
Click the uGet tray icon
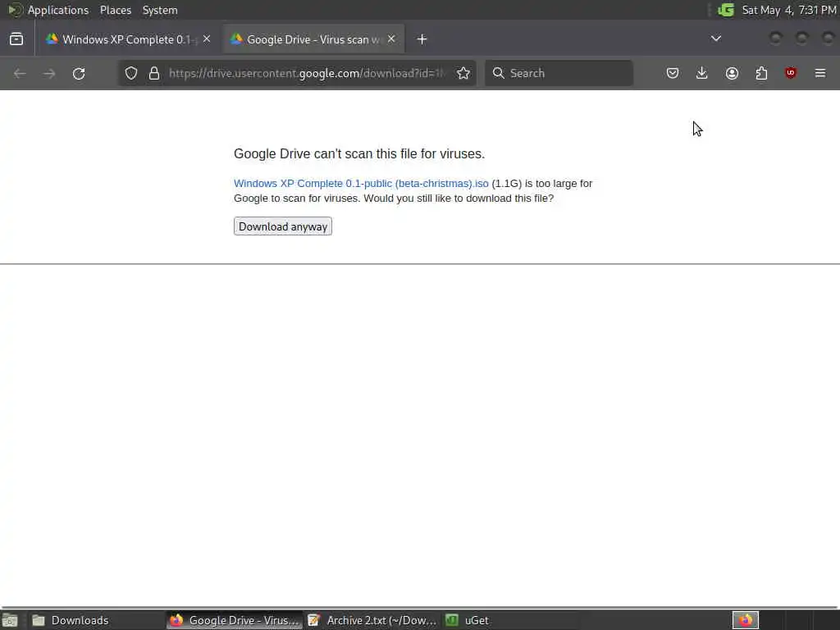coord(726,10)
